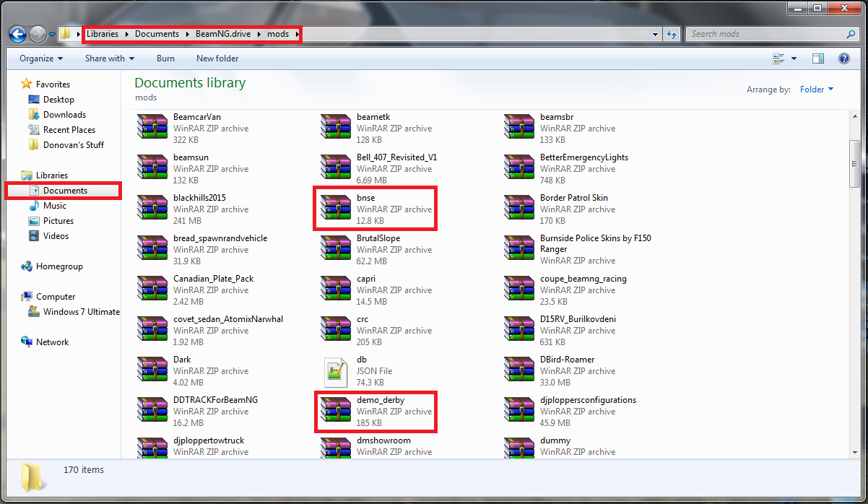Click Libraries in the address path
The image size is (868, 504).
[102, 34]
